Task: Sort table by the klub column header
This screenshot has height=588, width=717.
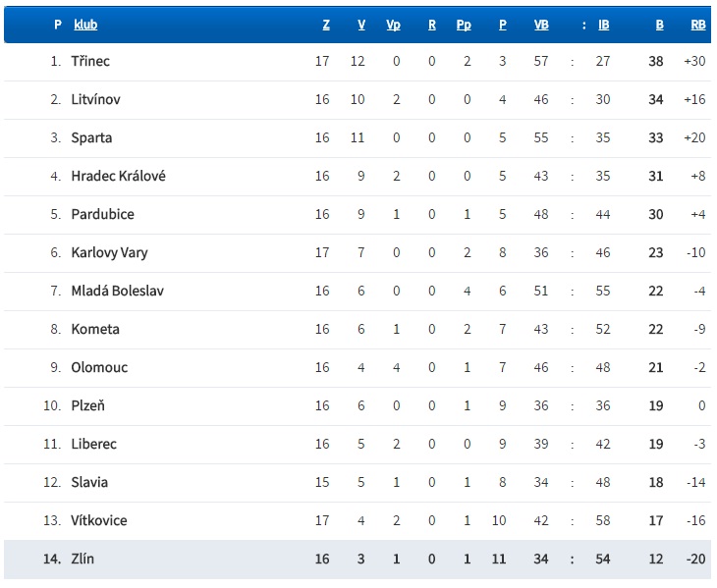Action: coord(85,25)
